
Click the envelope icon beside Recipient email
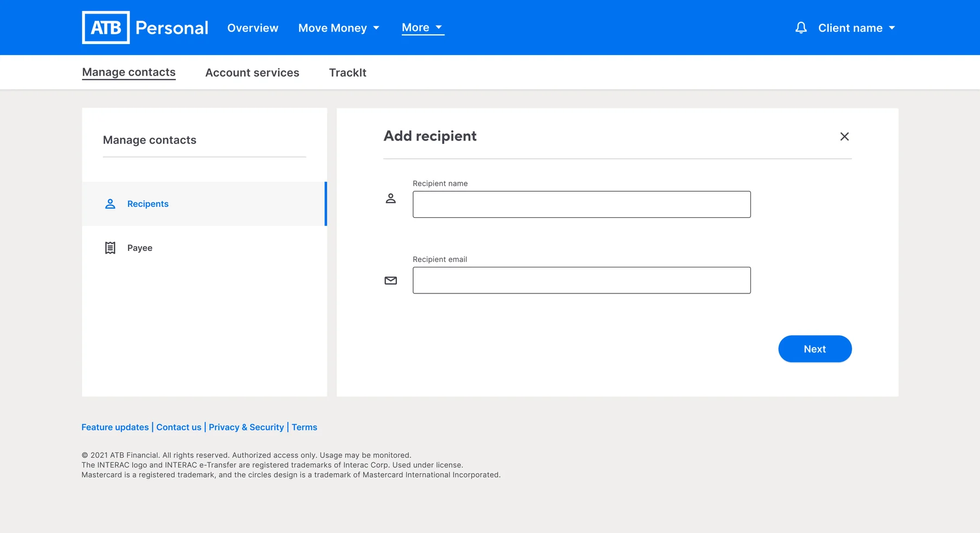coord(391,280)
